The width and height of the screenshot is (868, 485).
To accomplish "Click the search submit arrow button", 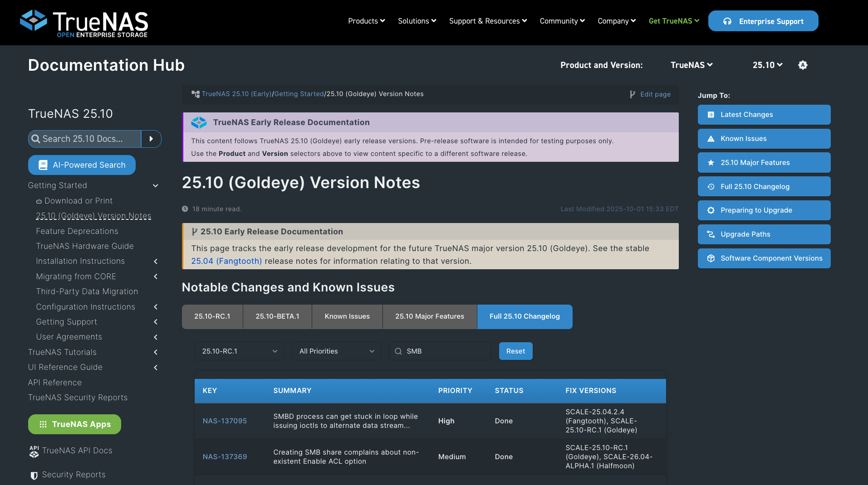I will point(151,139).
